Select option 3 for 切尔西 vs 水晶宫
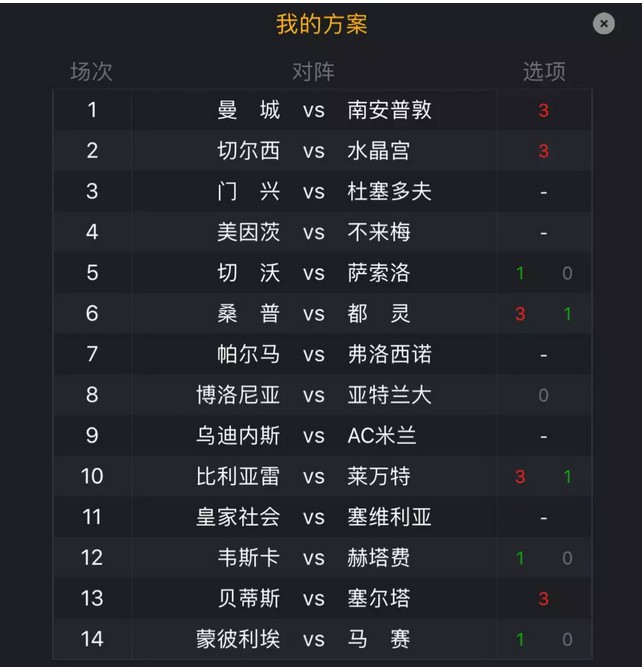The width and height of the screenshot is (642, 667). pos(543,151)
